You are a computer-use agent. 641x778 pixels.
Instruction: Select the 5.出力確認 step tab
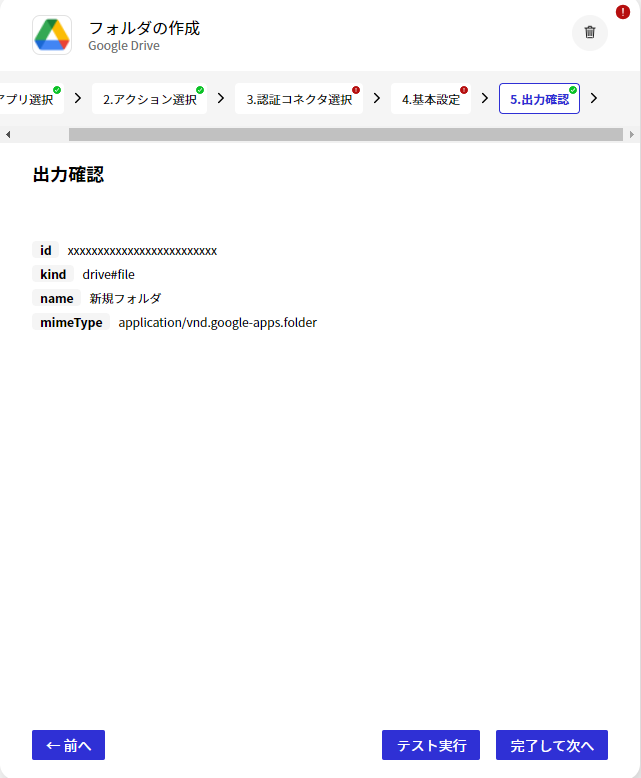coord(539,99)
